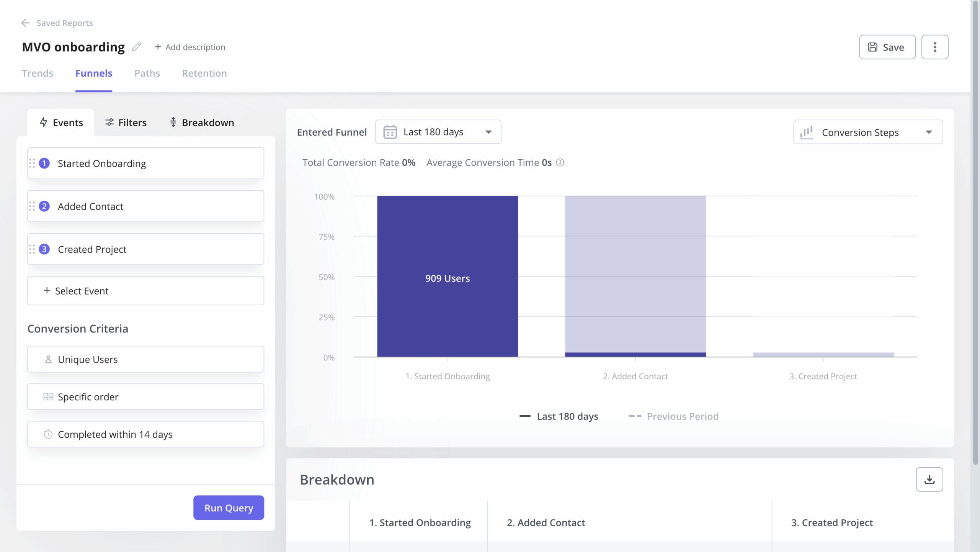Image resolution: width=980 pixels, height=552 pixels.
Task: Click the sliders icon on the Filters tab
Action: (x=109, y=122)
